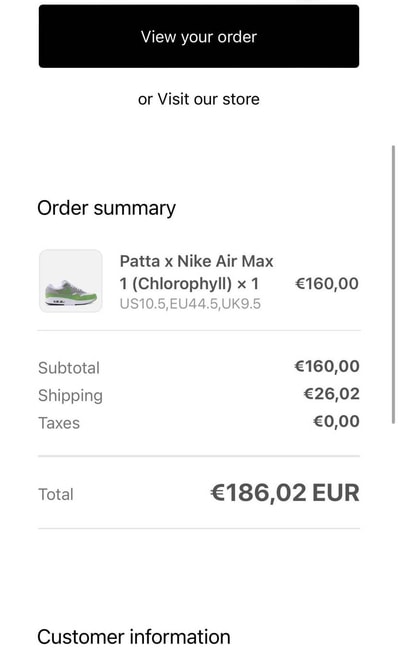Click the shipping cost €26,02
This screenshot has width=398, height=648.
(331, 394)
